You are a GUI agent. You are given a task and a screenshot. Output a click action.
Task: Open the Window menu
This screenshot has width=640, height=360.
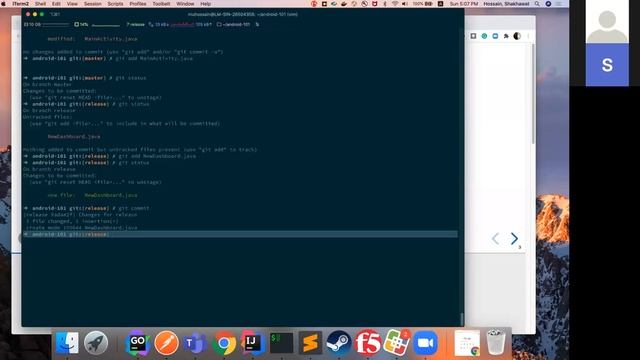click(x=185, y=4)
